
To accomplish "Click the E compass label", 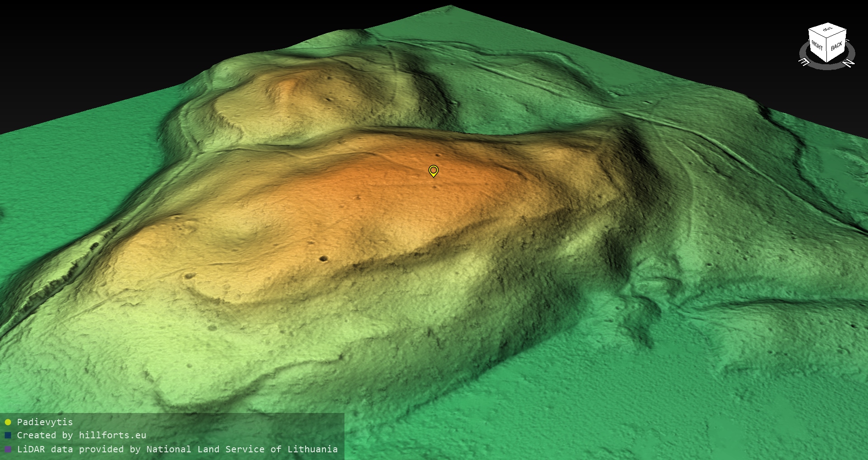I will [804, 62].
